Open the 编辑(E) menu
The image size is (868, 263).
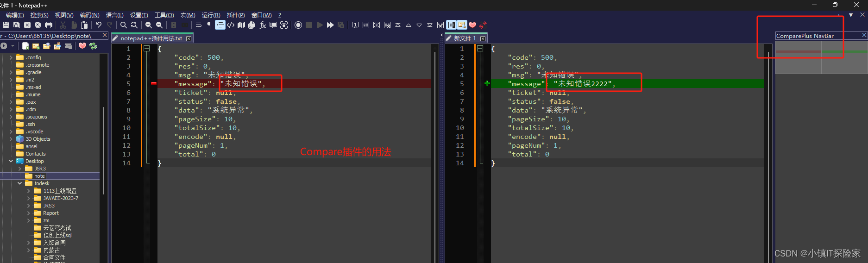point(15,15)
